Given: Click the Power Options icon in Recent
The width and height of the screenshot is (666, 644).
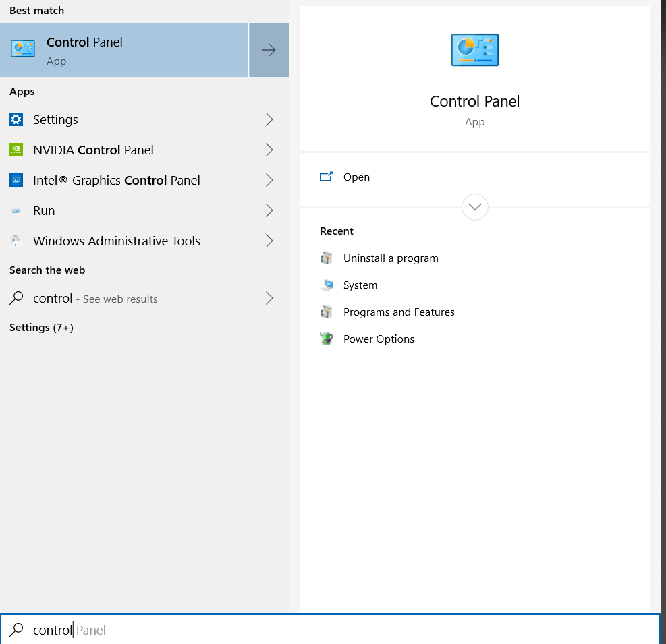Looking at the screenshot, I should [327, 339].
